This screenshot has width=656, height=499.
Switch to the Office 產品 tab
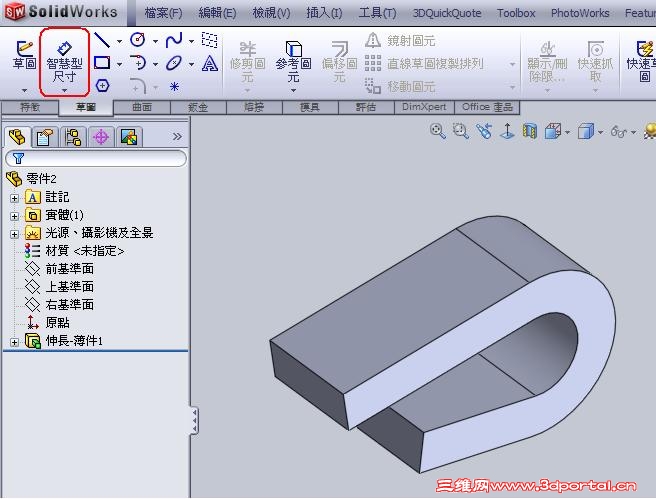point(487,107)
